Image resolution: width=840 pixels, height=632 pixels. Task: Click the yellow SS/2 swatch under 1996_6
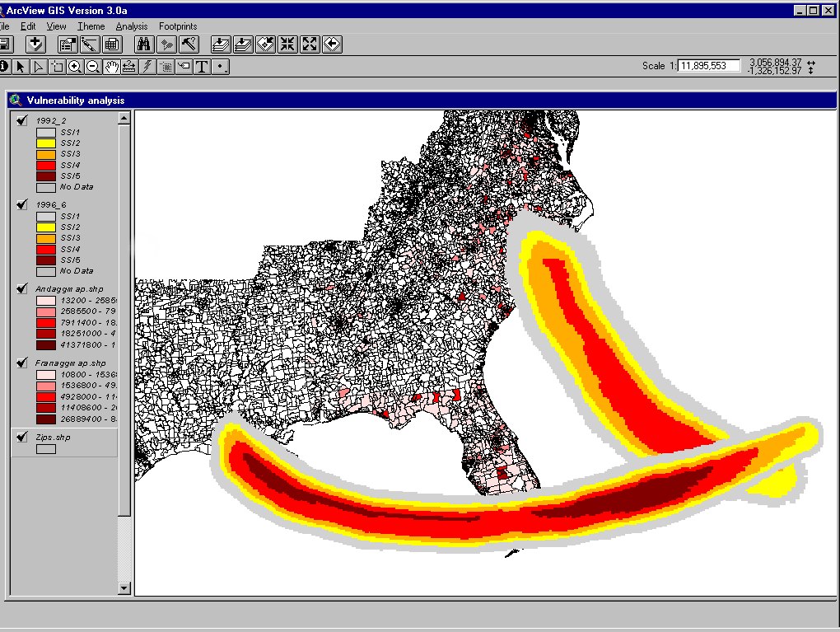click(x=46, y=227)
